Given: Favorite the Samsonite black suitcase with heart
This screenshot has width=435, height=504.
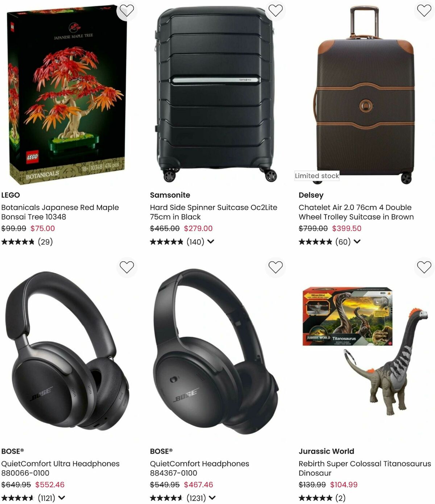Looking at the screenshot, I should (275, 11).
